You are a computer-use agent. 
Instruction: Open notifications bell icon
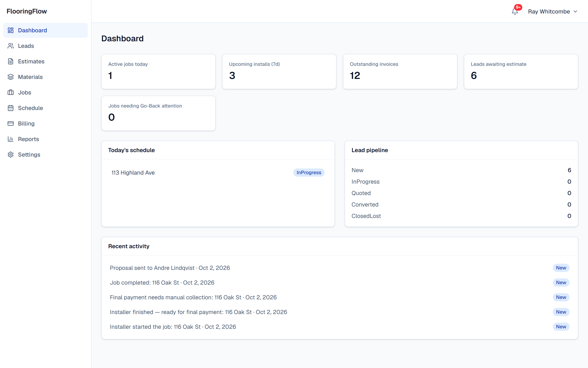click(515, 12)
